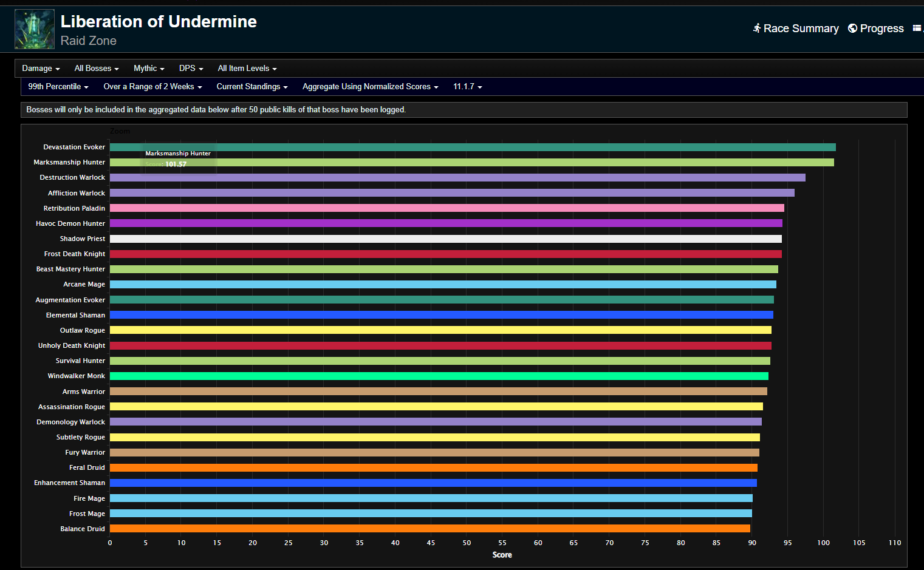
Task: Click the Fury Warrior label
Action: point(85,452)
